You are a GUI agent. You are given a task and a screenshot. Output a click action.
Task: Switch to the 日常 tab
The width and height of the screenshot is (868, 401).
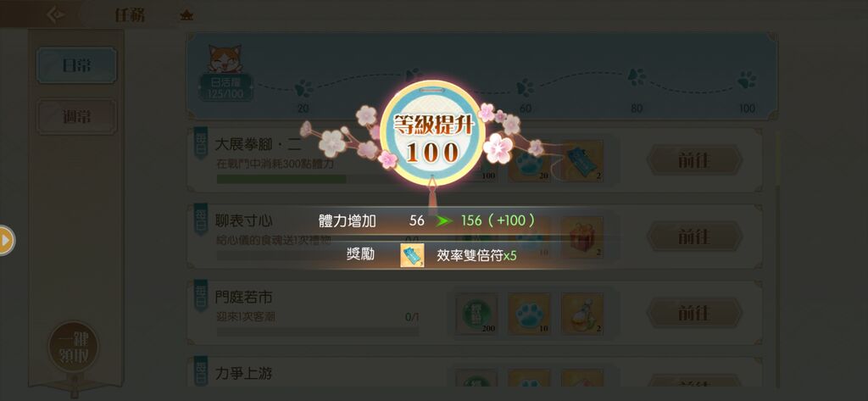click(77, 65)
